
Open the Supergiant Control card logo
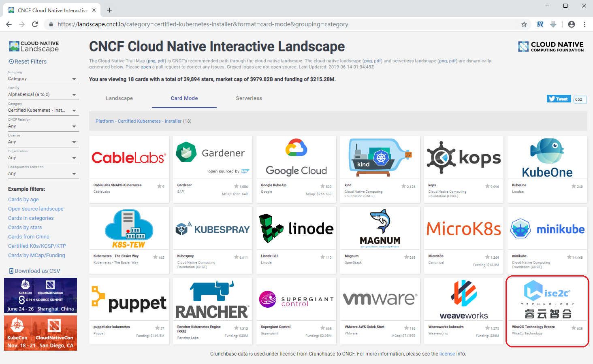(296, 299)
